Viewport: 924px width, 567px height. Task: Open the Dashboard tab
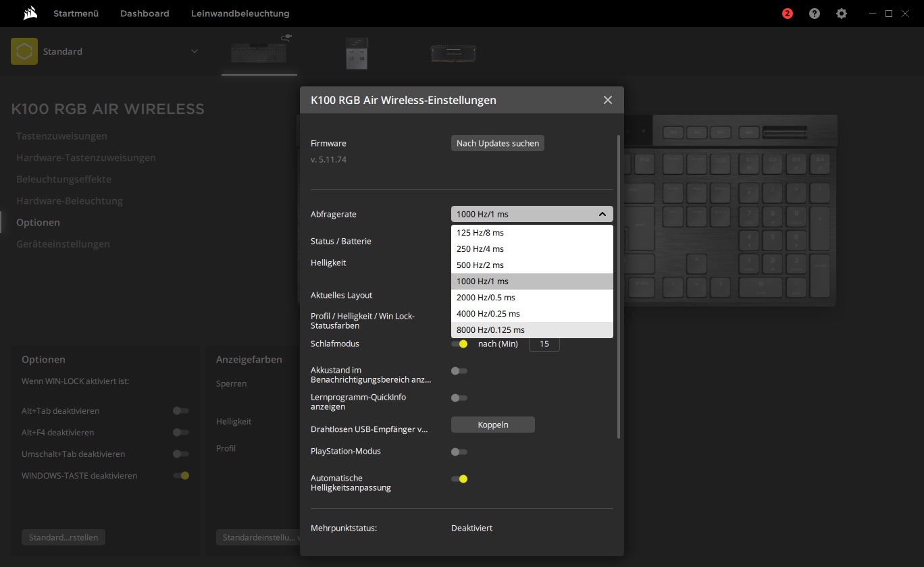pyautogui.click(x=145, y=13)
